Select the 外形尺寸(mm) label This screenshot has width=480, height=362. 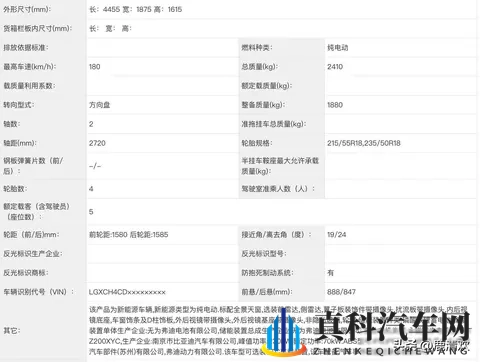pyautogui.click(x=27, y=9)
